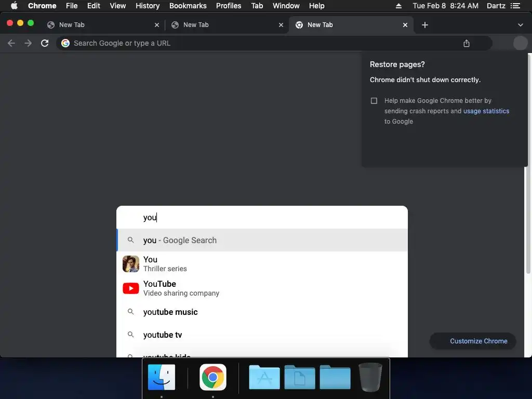Close the first New Tab

(157, 25)
